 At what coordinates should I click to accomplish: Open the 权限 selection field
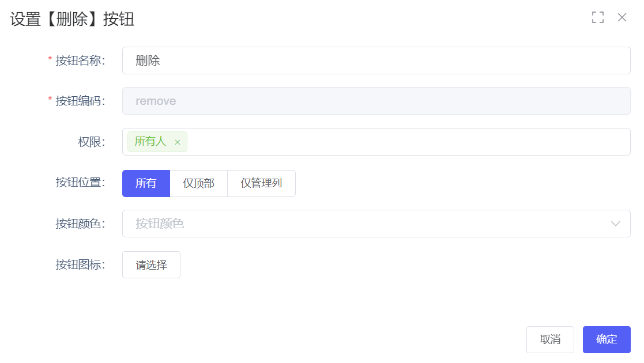coord(404,142)
